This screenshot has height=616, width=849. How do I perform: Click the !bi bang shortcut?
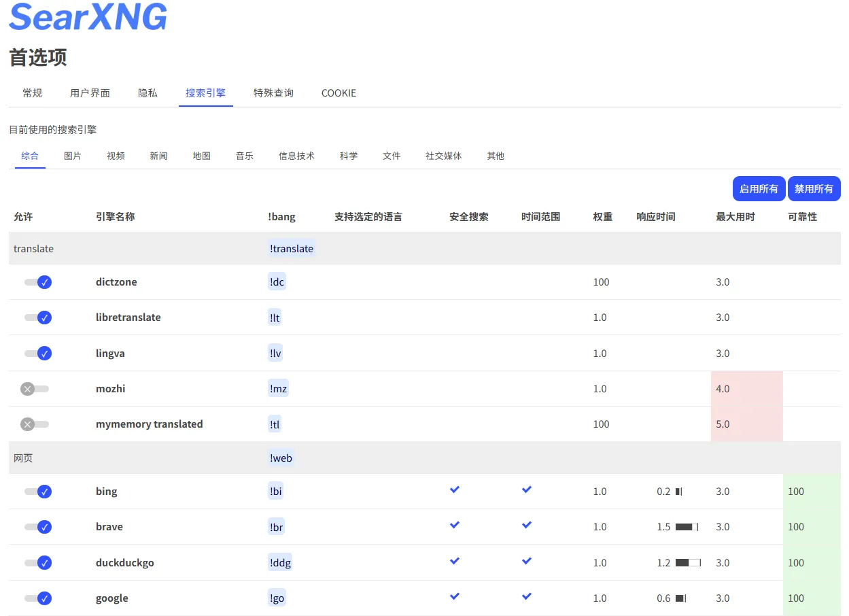(x=275, y=492)
